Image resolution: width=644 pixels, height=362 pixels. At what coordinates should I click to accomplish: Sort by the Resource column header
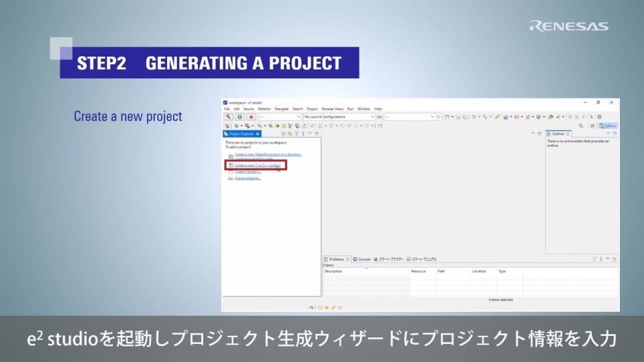point(423,271)
